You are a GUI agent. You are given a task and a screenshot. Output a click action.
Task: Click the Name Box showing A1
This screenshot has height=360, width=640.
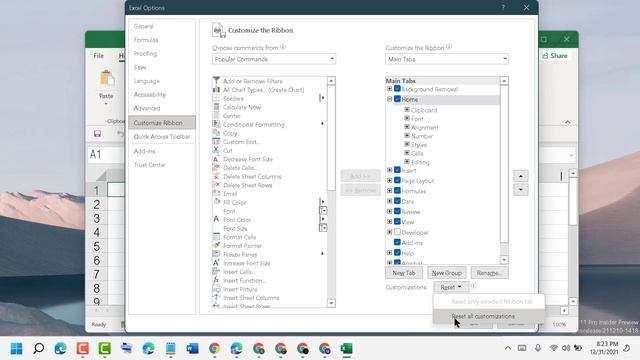tap(106, 155)
